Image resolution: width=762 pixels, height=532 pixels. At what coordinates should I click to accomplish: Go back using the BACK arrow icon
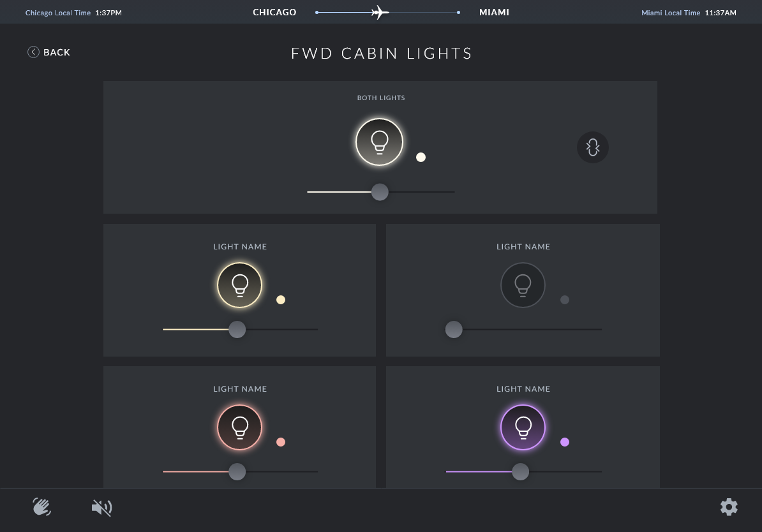(x=33, y=52)
